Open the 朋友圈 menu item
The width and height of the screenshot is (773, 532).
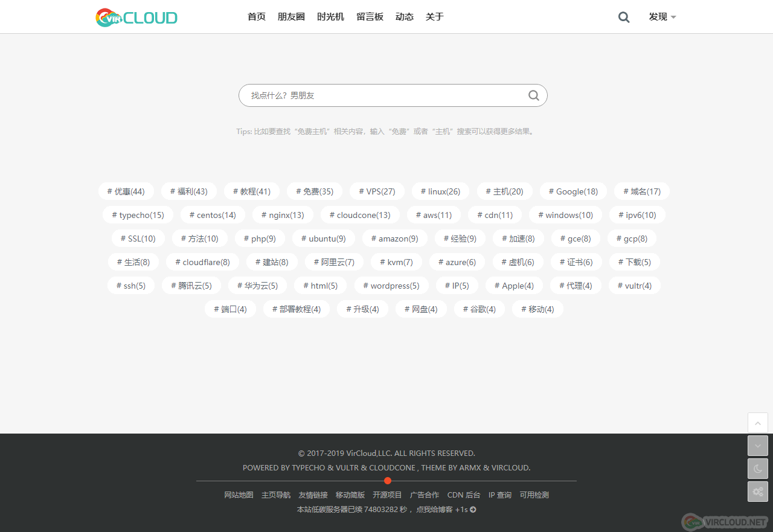coord(291,17)
